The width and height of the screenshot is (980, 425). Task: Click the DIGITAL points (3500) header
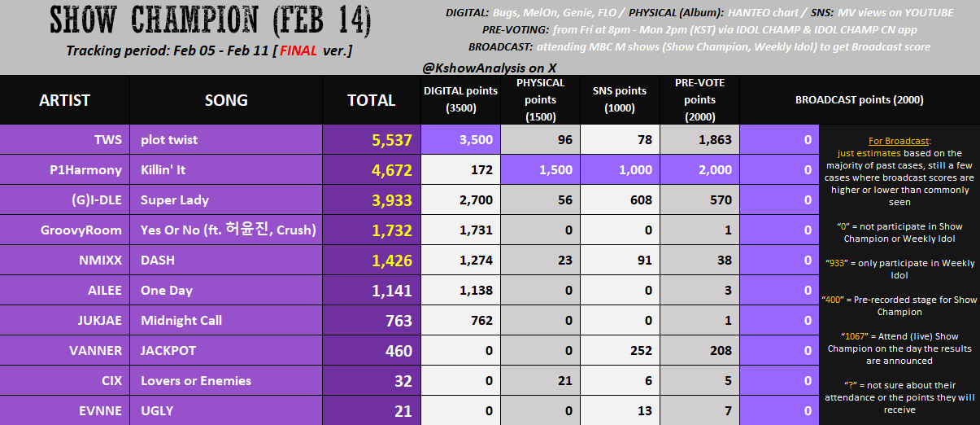460,99
